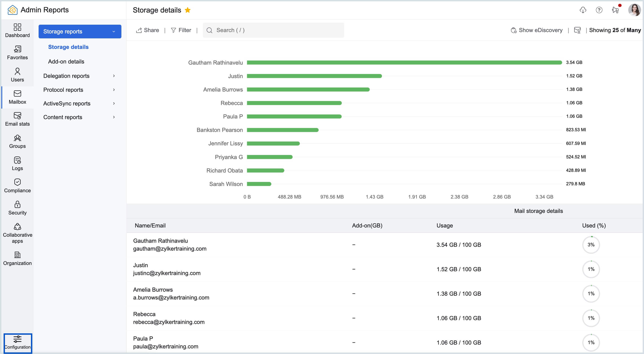Select Storage details menu item

68,47
